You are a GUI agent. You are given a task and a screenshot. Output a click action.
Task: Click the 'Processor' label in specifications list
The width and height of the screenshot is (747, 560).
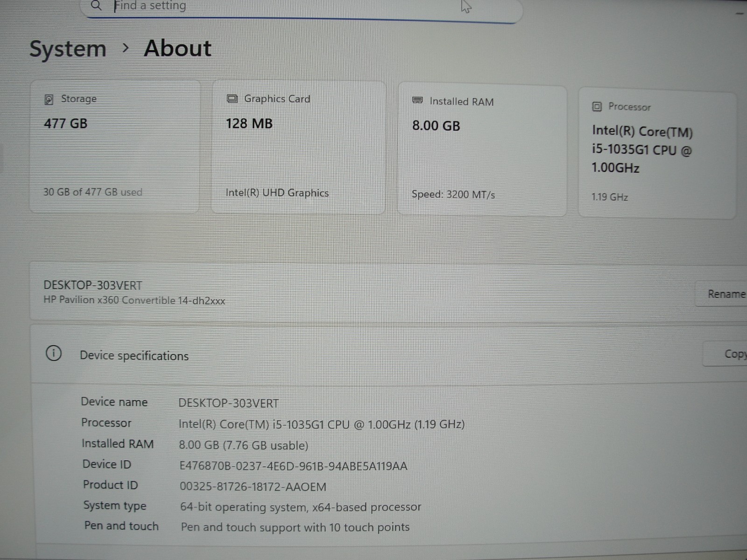pos(106,423)
